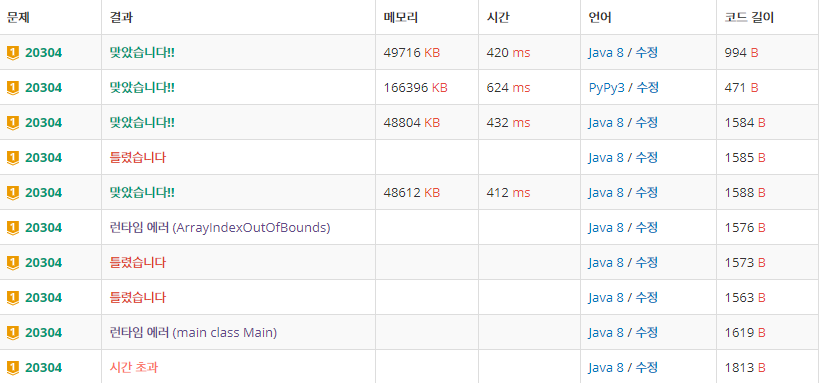Click the 시간 column header
The height and width of the screenshot is (383, 819).
click(498, 17)
